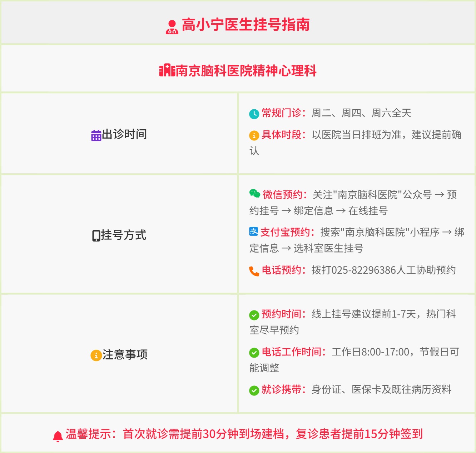Click the orange info icon beside 具体时段

[x=254, y=136]
